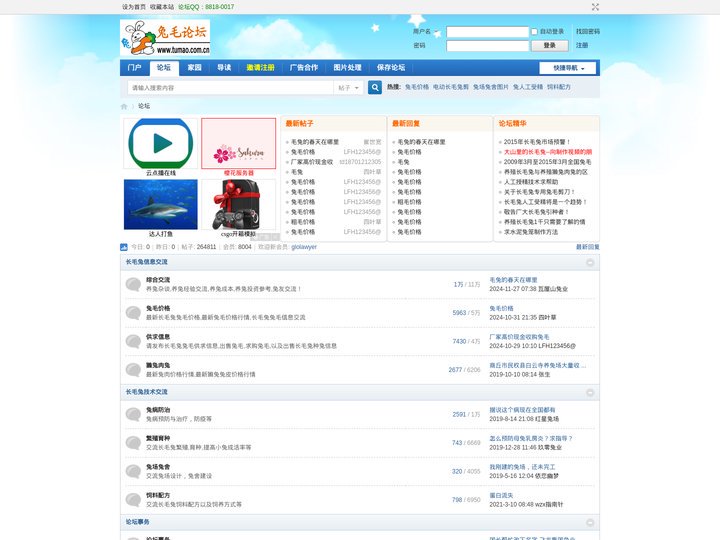Open new member gloiawyer's profile

pyautogui.click(x=304, y=247)
